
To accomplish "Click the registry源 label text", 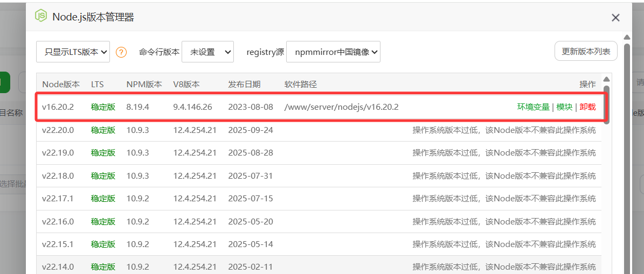I will [265, 52].
